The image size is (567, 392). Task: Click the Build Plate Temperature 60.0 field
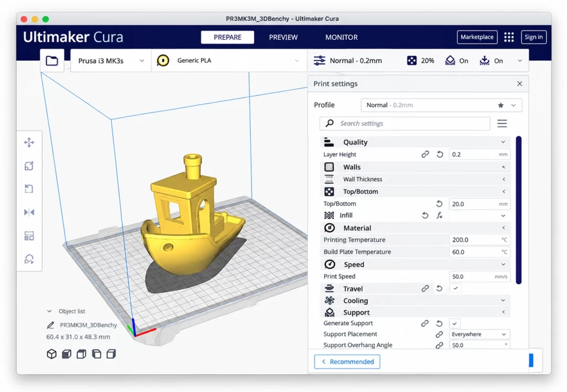pos(480,252)
